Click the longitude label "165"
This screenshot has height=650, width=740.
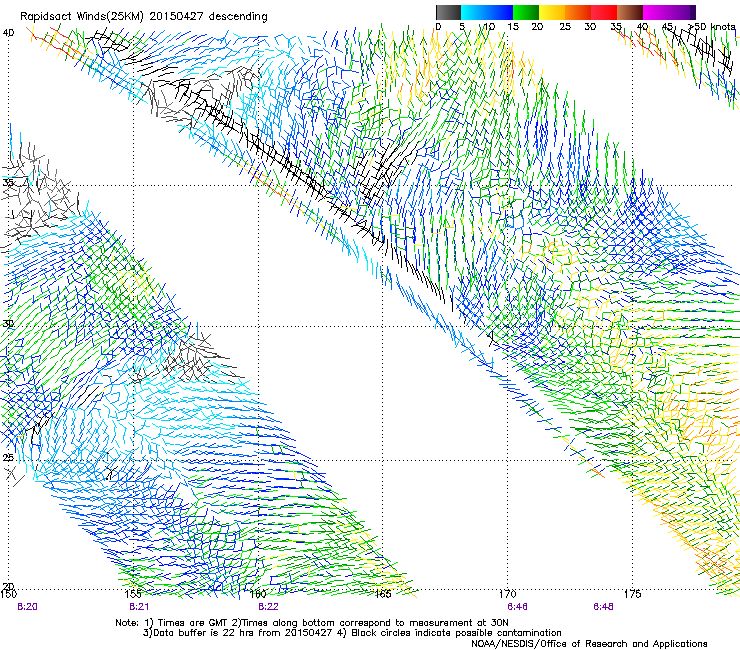pos(383,594)
